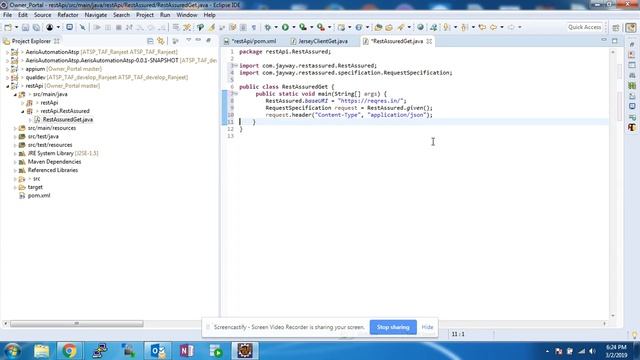Click Collapse All in Project Explorer

150,41
